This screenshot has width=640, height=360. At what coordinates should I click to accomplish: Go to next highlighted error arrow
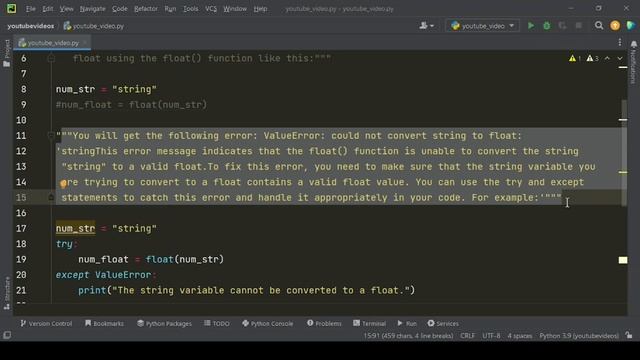pyautogui.click(x=620, y=58)
